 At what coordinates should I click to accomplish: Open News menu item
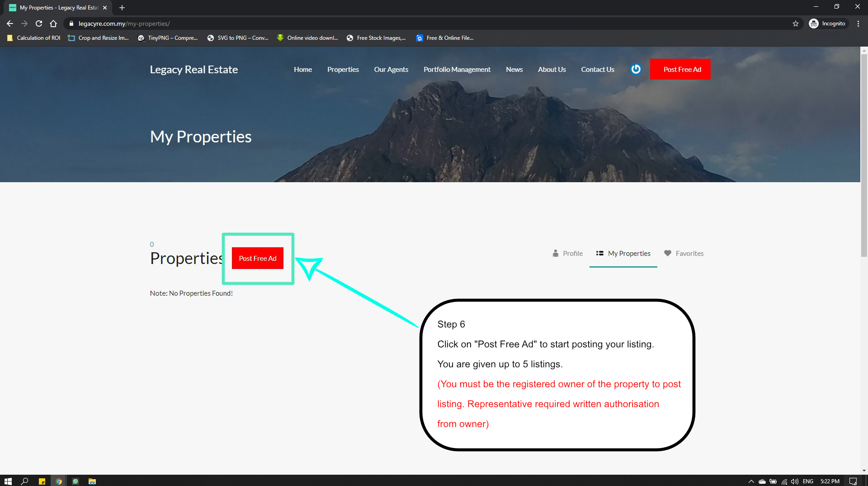pos(514,69)
